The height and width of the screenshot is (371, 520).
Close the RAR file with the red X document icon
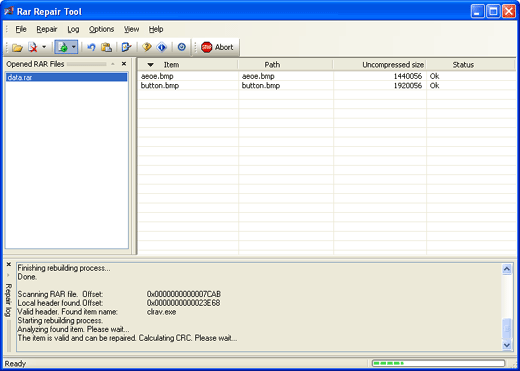(x=33, y=47)
